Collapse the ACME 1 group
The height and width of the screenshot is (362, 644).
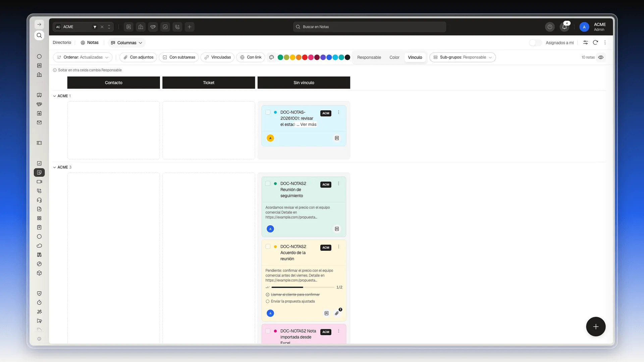[x=54, y=96]
